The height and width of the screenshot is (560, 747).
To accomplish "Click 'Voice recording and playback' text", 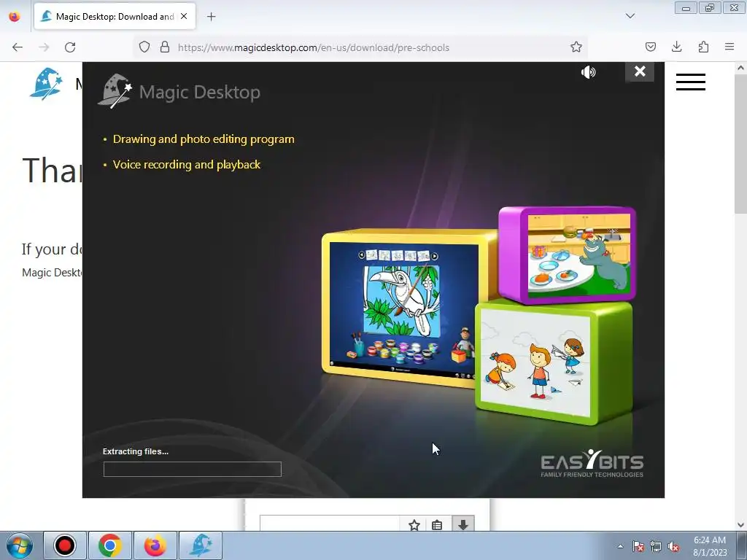I will click(186, 164).
